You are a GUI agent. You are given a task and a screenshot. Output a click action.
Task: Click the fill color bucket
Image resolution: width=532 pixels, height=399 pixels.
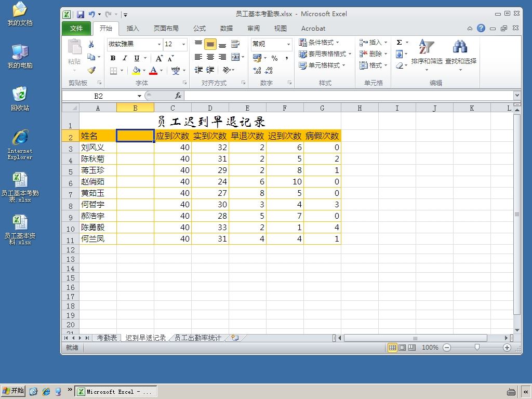click(x=137, y=70)
